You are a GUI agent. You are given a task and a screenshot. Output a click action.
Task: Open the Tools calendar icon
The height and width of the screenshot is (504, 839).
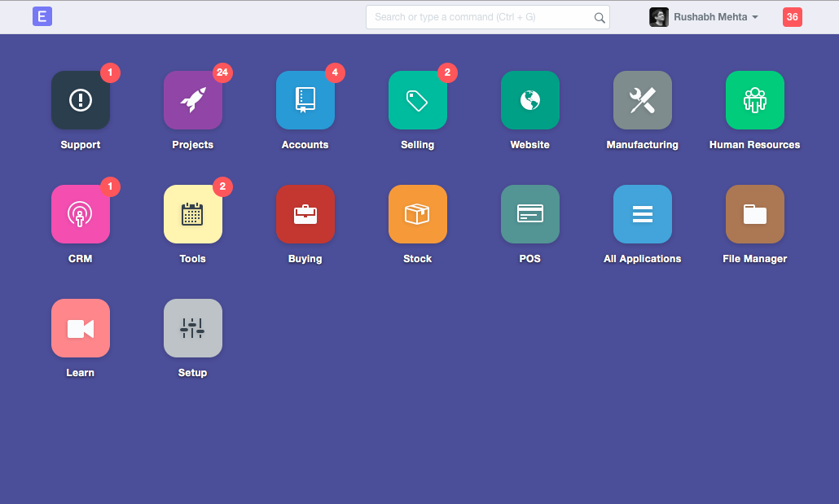click(193, 214)
